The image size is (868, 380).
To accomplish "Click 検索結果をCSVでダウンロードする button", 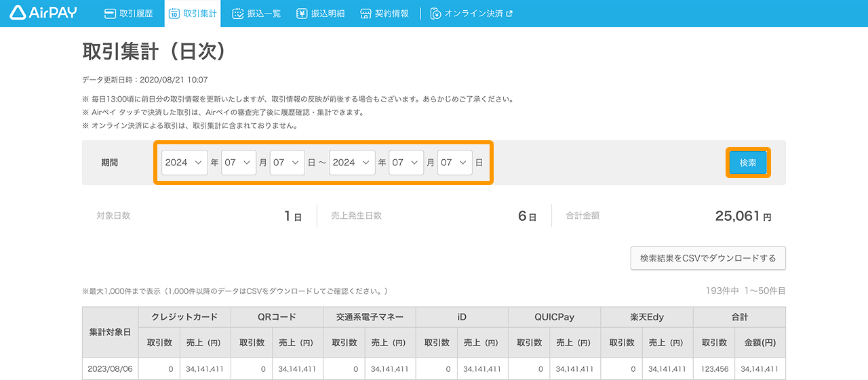I will point(708,258).
